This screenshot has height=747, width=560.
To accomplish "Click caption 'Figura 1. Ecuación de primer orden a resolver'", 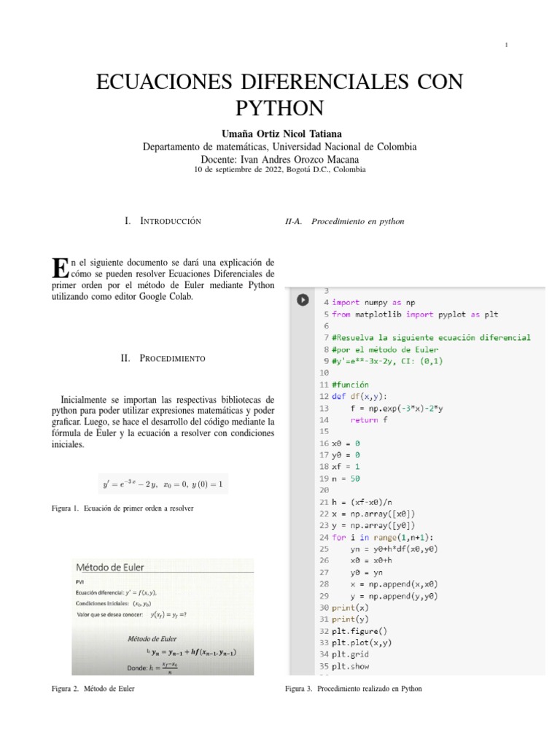I will click(122, 508).
